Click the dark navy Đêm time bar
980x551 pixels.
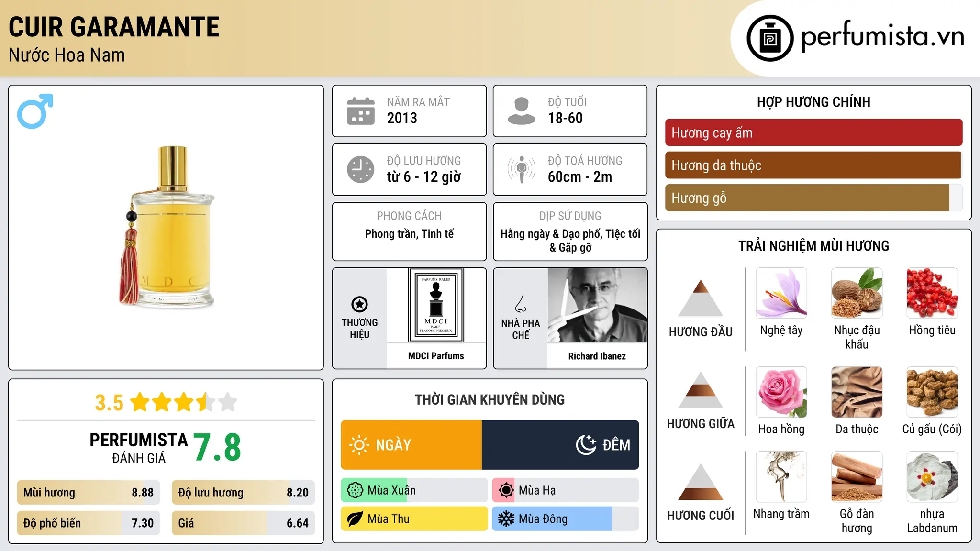[x=560, y=445]
